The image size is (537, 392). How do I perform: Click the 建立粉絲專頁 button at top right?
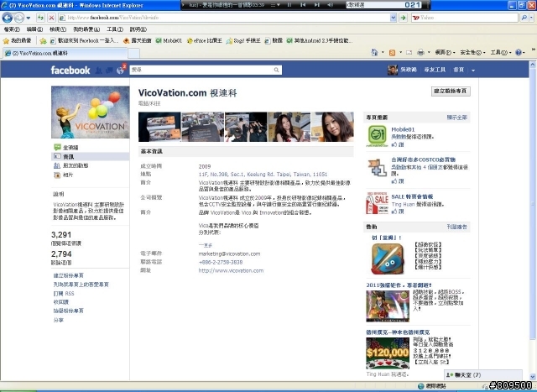[451, 91]
